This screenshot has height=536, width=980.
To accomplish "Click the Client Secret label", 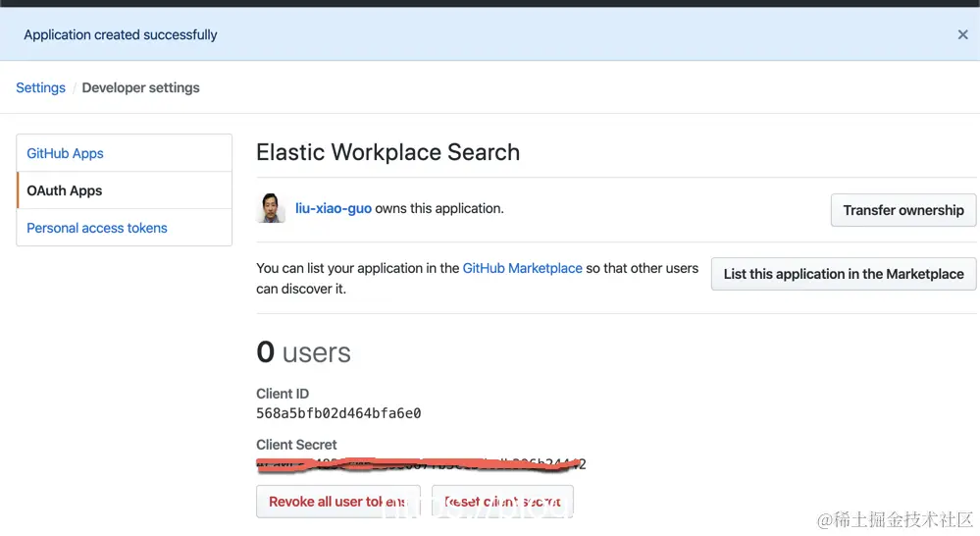I will click(296, 445).
